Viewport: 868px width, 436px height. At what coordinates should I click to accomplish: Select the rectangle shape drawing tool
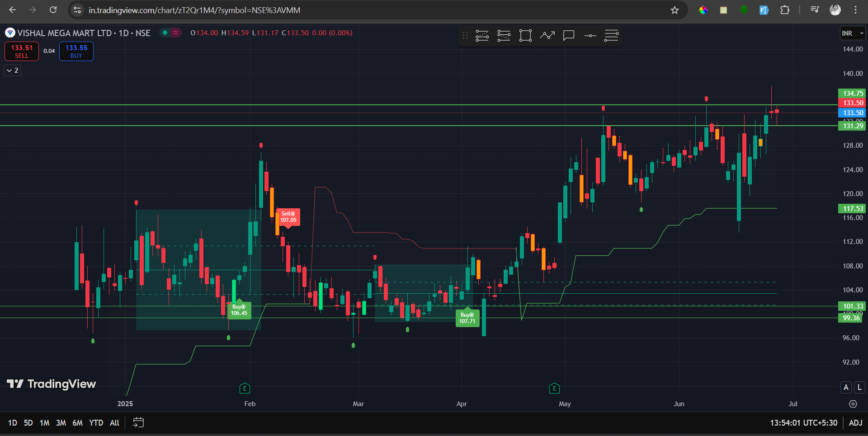pyautogui.click(x=525, y=35)
